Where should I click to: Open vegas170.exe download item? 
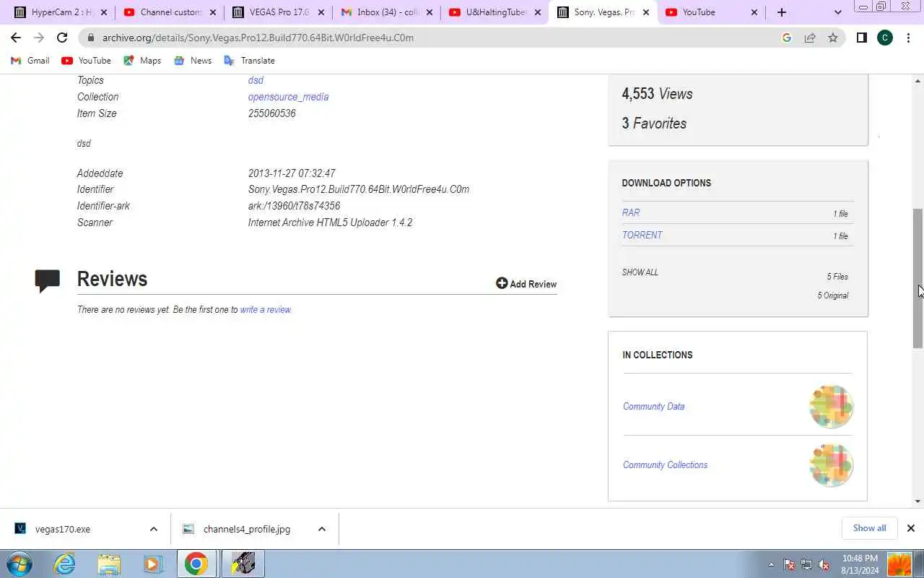63,529
